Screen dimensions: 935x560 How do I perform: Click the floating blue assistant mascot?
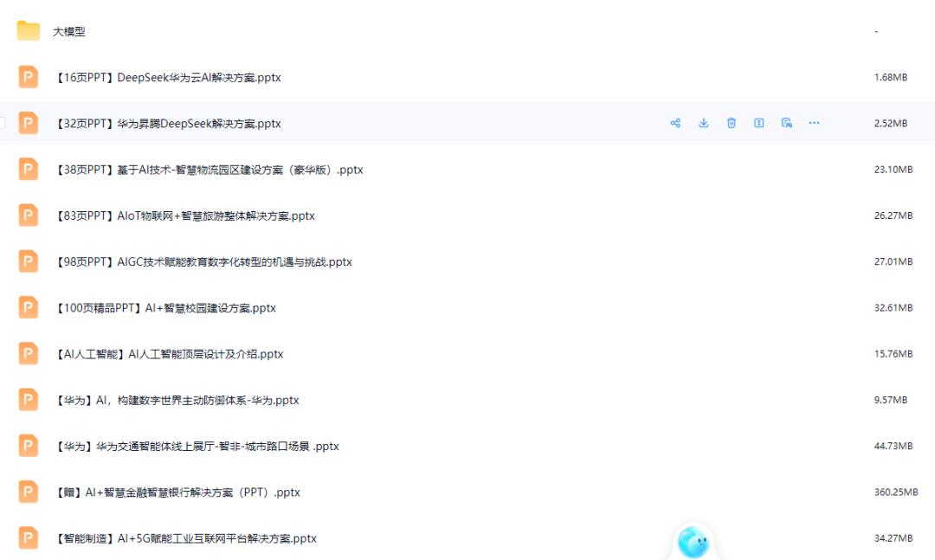click(693, 542)
